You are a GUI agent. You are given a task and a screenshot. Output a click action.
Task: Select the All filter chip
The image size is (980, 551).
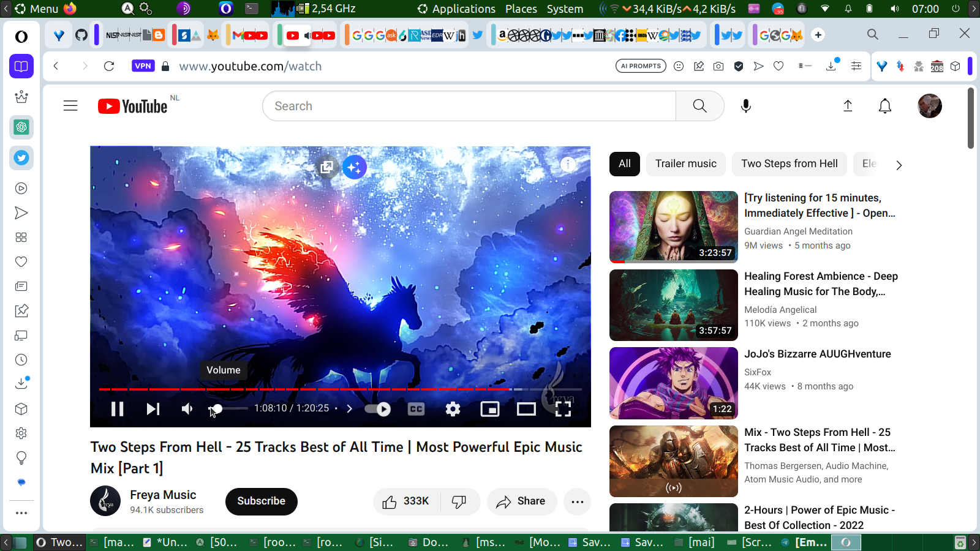(625, 163)
